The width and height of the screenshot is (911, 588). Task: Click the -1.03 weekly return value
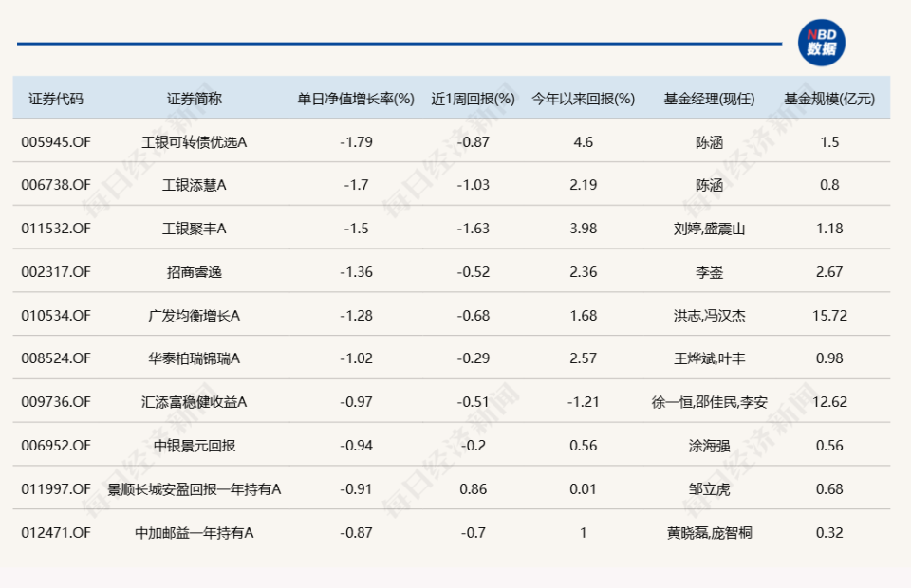pyautogui.click(x=473, y=185)
